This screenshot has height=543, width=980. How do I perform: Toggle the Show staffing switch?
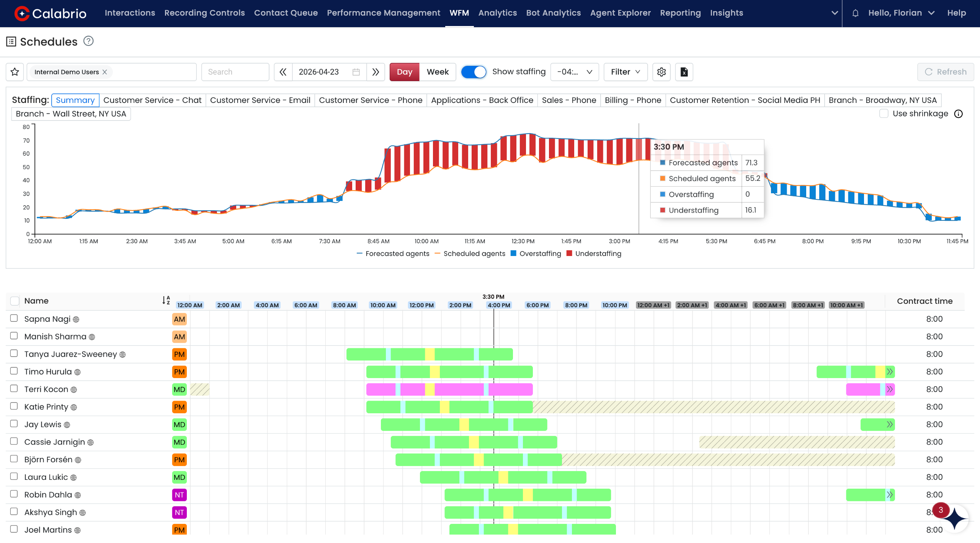click(474, 72)
